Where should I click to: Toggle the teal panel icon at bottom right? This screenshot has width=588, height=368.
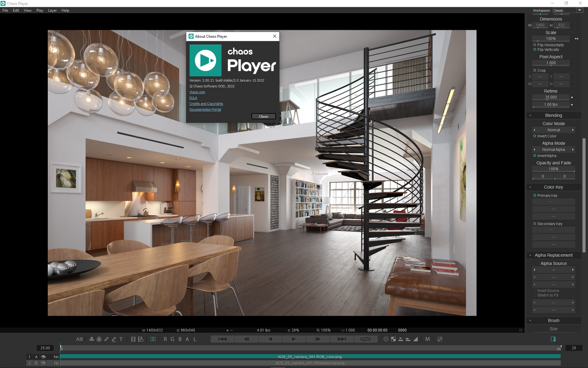click(x=553, y=339)
